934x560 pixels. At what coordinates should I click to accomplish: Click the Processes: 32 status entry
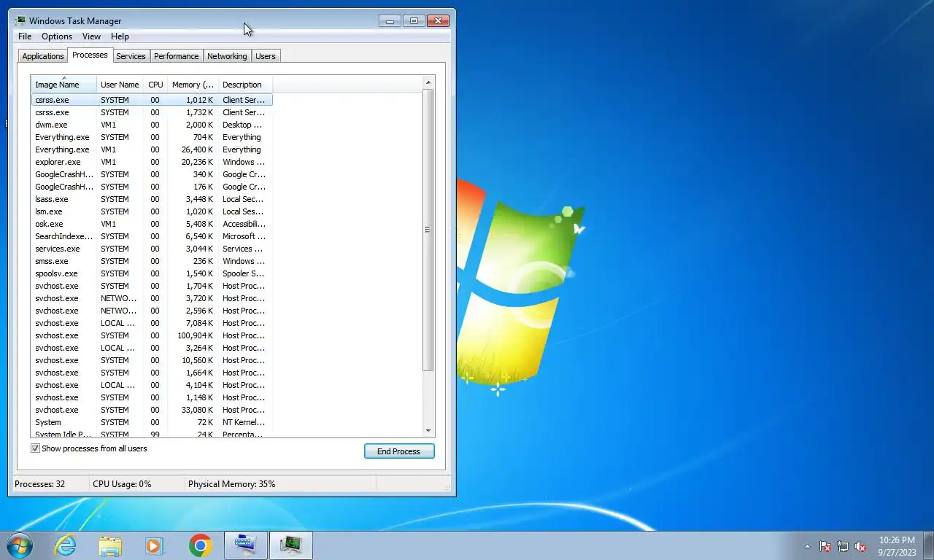click(40, 484)
